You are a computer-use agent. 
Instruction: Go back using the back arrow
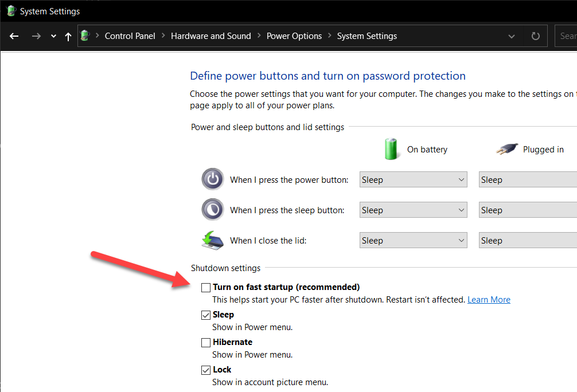[14, 36]
